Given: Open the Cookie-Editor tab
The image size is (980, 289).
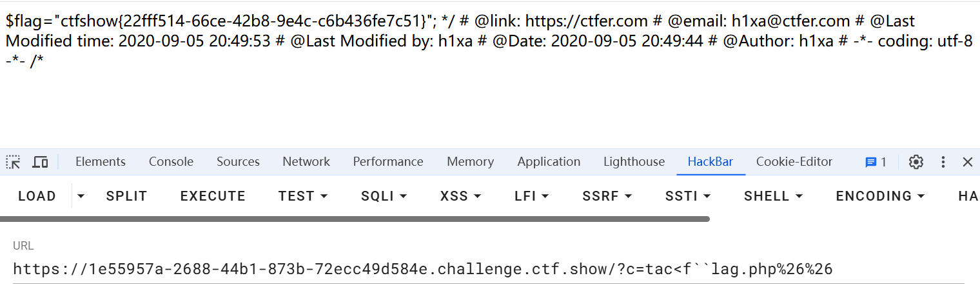Looking at the screenshot, I should pyautogui.click(x=794, y=162).
